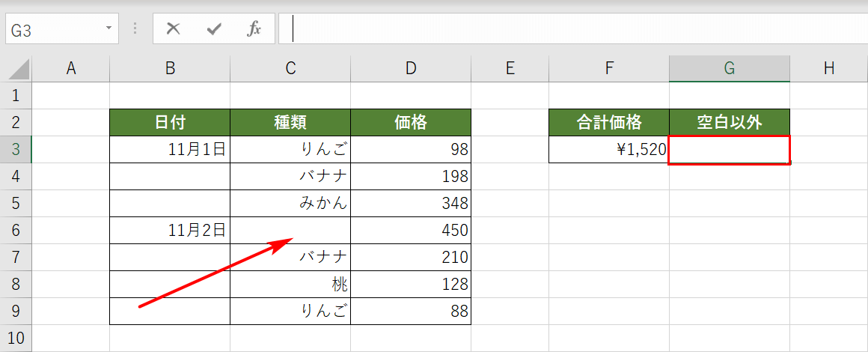Select the 桃 cell
The height and width of the screenshot is (352, 868).
point(290,285)
